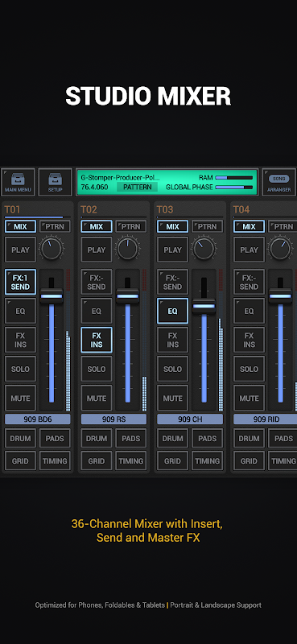Open TIMING view for T02
The width and height of the screenshot is (297, 644).
(131, 460)
